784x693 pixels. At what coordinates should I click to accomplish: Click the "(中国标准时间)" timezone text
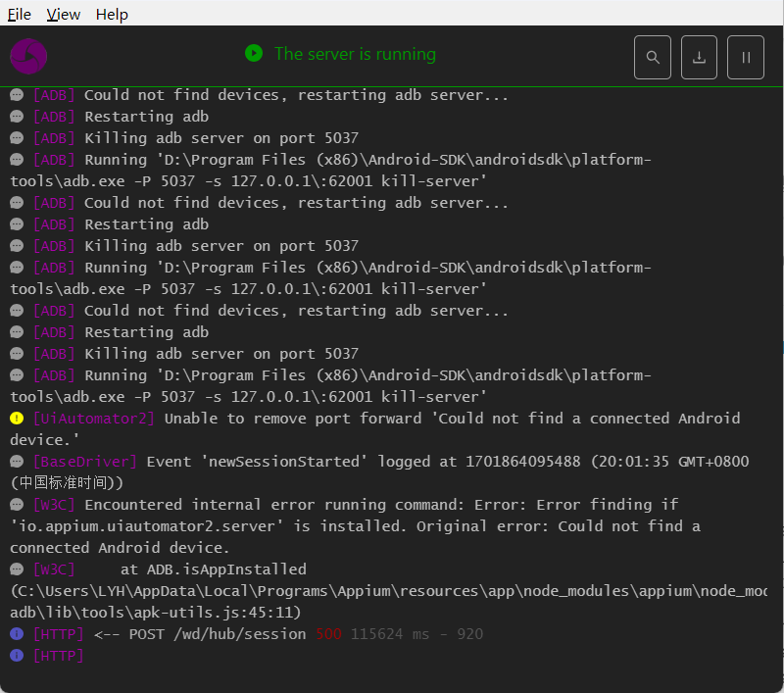click(x=67, y=482)
